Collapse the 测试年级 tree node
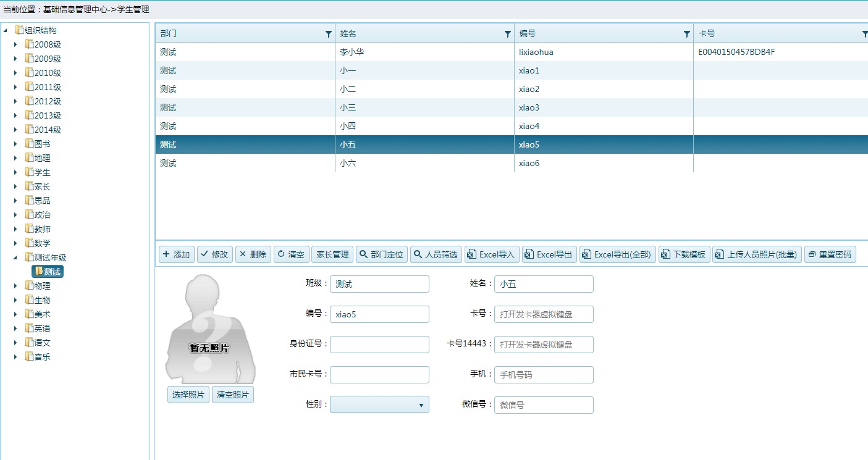The width and height of the screenshot is (868, 460). [16, 257]
